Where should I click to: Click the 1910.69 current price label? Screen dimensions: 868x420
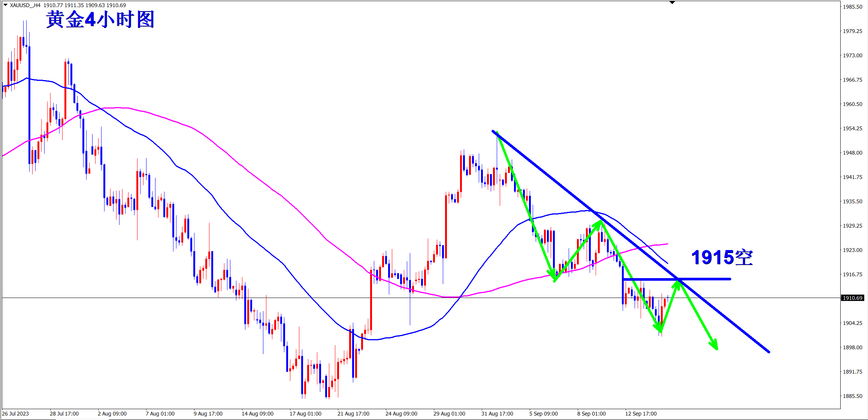click(x=853, y=298)
